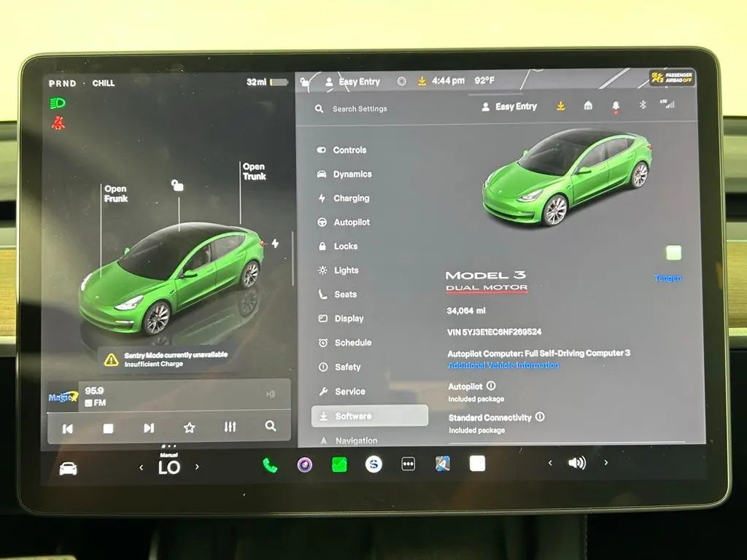Viewport: 747px width, 560px height.
Task: Open the car controls icon in bottom bar
Action: point(68,469)
